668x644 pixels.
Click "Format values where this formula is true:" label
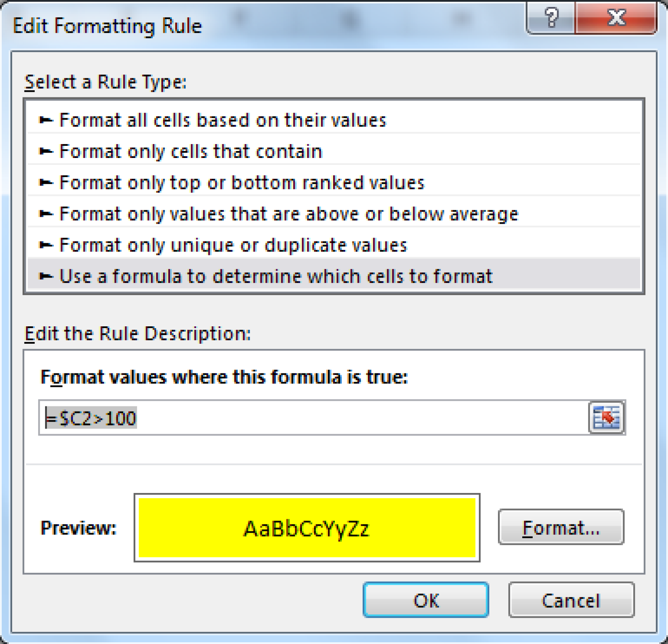pos(224,377)
